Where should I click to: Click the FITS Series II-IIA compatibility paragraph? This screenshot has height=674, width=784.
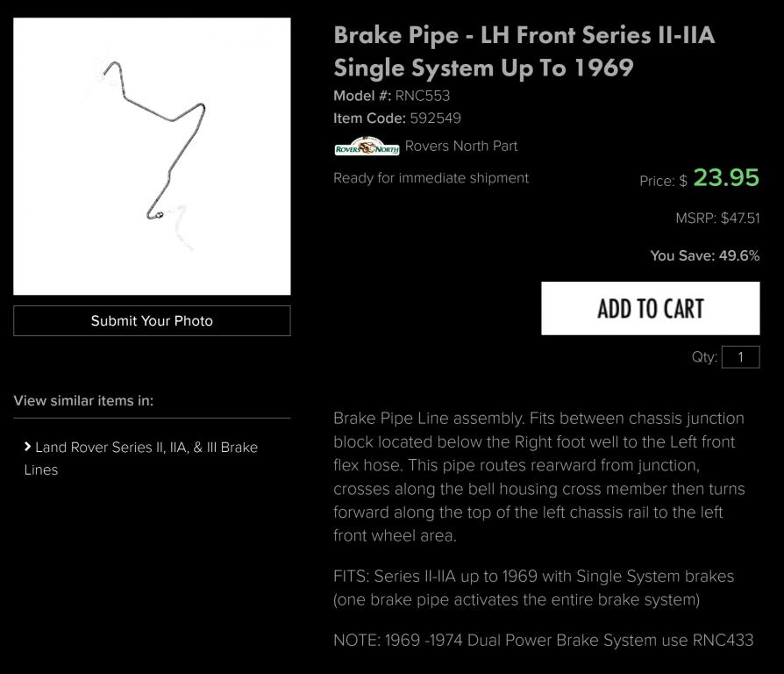tap(533, 588)
